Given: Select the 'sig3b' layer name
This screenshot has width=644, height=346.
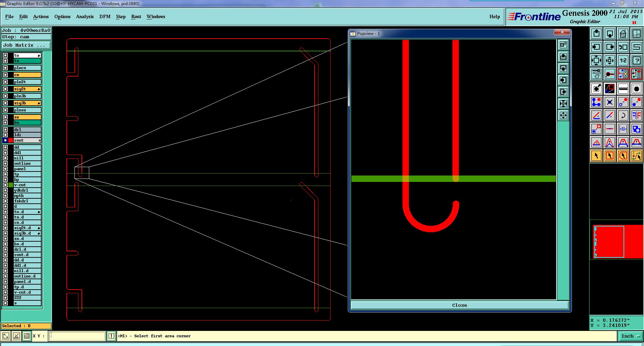Looking at the screenshot, I should tap(27, 103).
